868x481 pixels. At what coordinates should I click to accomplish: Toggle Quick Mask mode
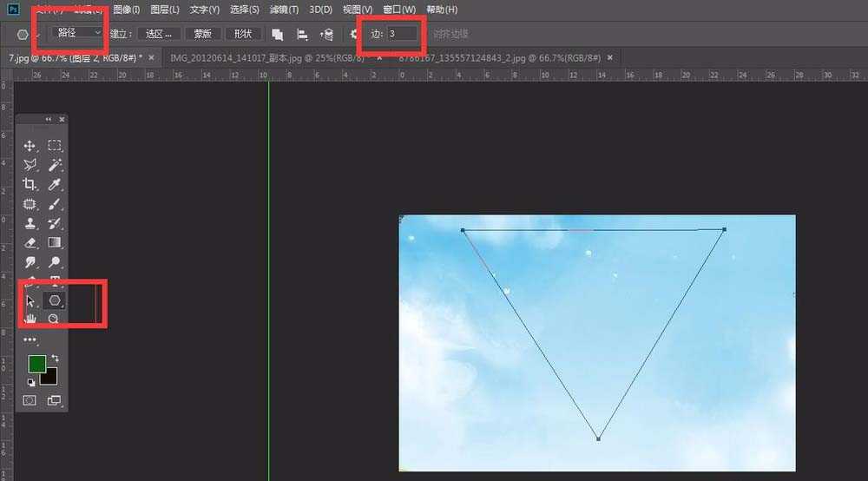(30, 400)
